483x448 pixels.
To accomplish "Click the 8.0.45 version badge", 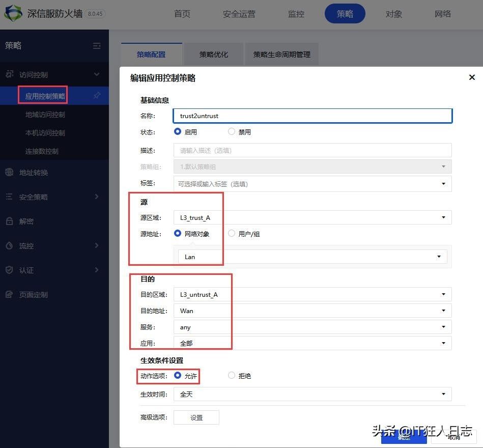I will point(95,14).
